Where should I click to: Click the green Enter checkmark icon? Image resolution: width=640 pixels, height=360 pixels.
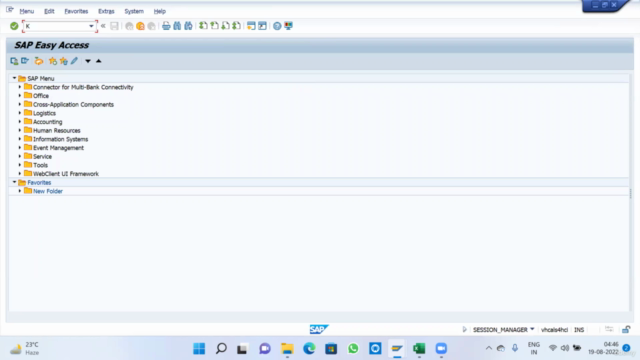coord(14,26)
